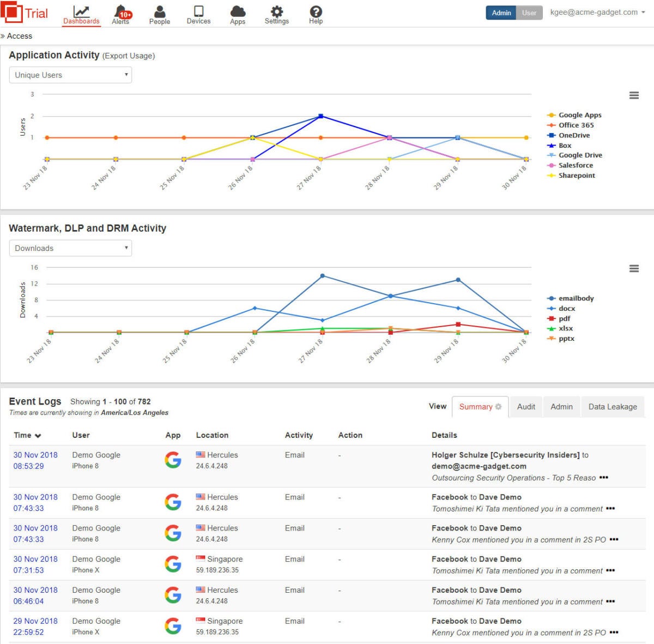Image resolution: width=654 pixels, height=644 pixels.
Task: Click Box peak point on 27 Nov
Action: point(320,116)
